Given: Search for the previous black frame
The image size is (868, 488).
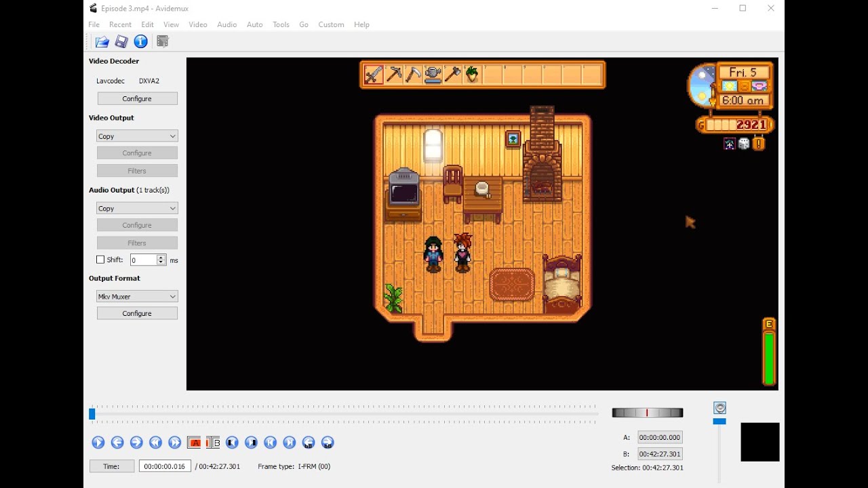Looking at the screenshot, I should coord(232,443).
